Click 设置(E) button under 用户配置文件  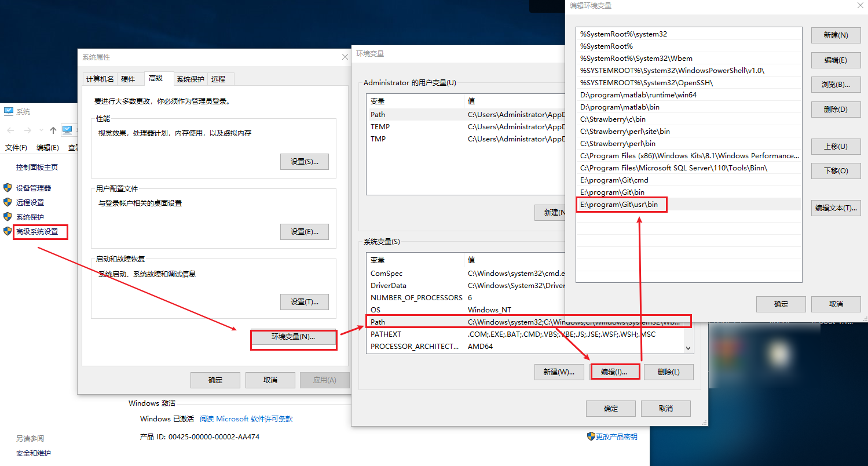coord(305,232)
